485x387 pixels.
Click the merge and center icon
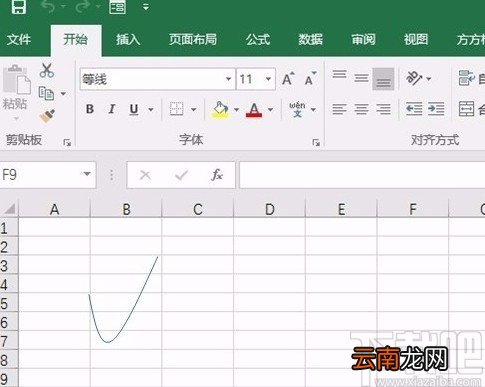466,109
